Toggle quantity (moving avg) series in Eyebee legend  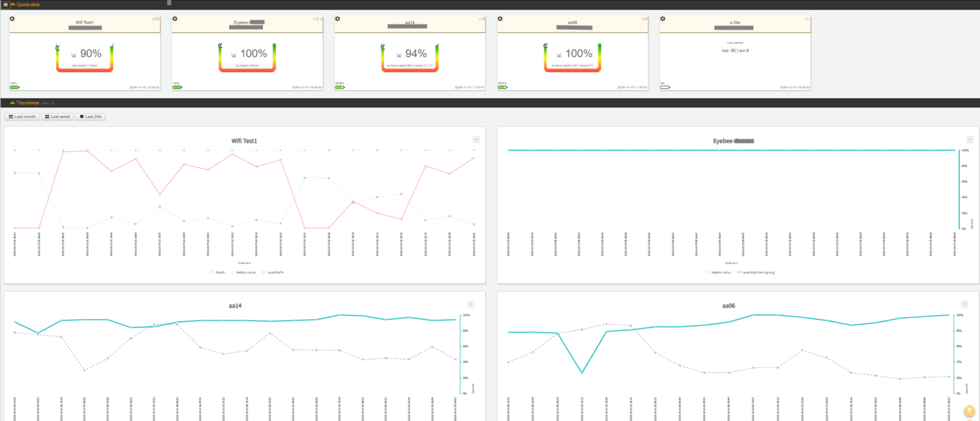[755, 272]
